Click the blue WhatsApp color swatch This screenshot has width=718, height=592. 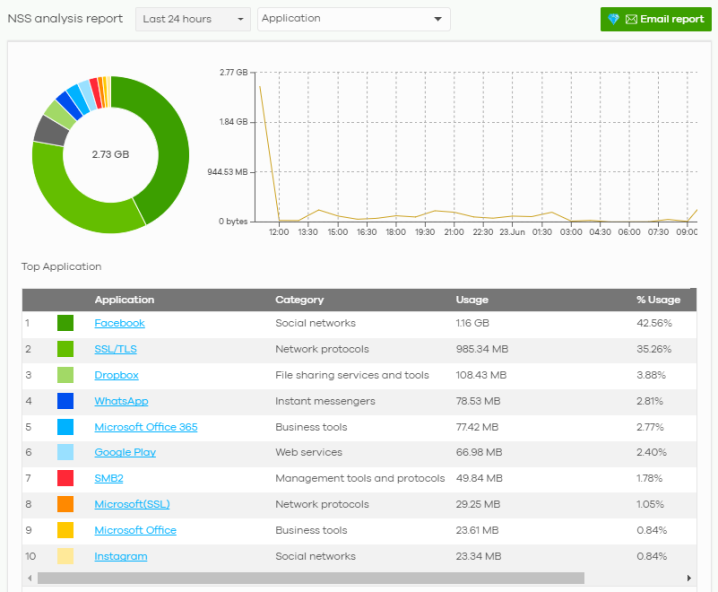(65, 401)
